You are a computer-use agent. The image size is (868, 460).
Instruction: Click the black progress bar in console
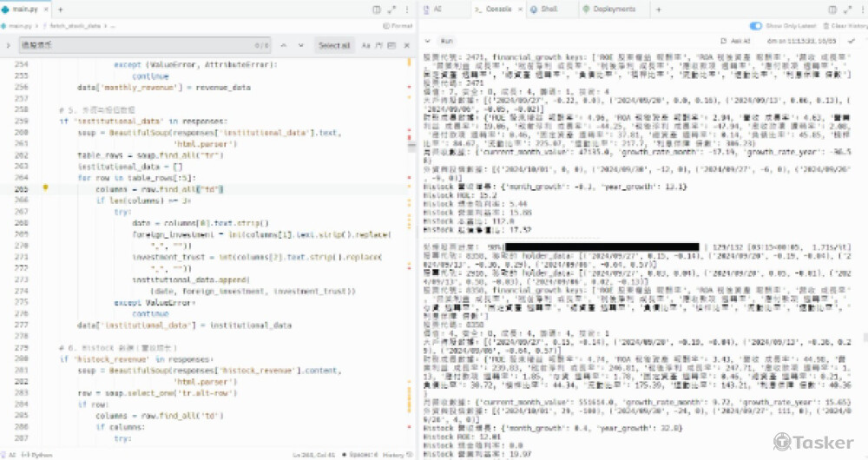coord(602,246)
